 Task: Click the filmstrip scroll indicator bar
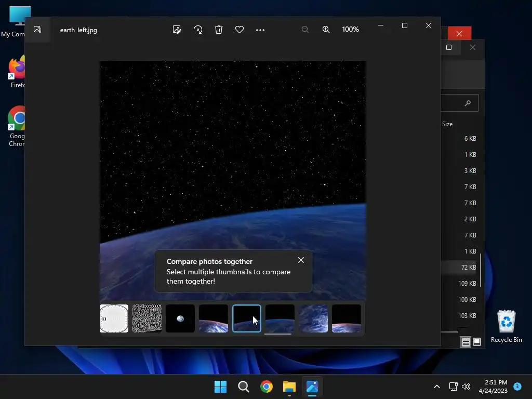point(278,334)
